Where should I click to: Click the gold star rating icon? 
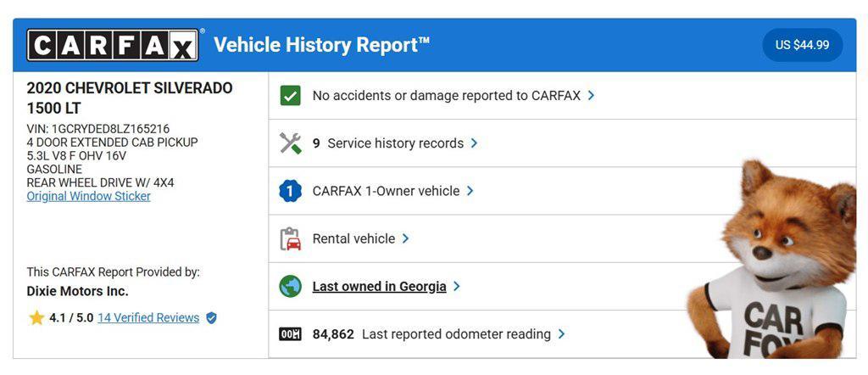[x=36, y=318]
